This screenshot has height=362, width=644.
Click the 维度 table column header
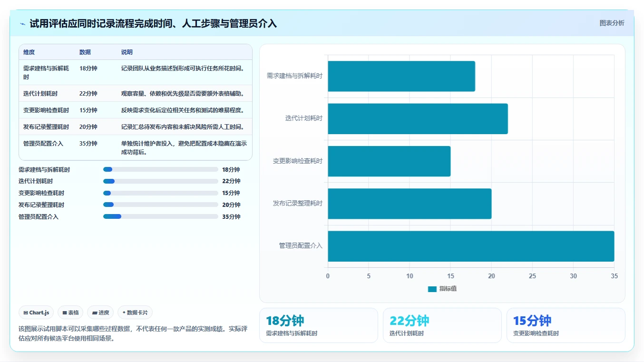(29, 52)
